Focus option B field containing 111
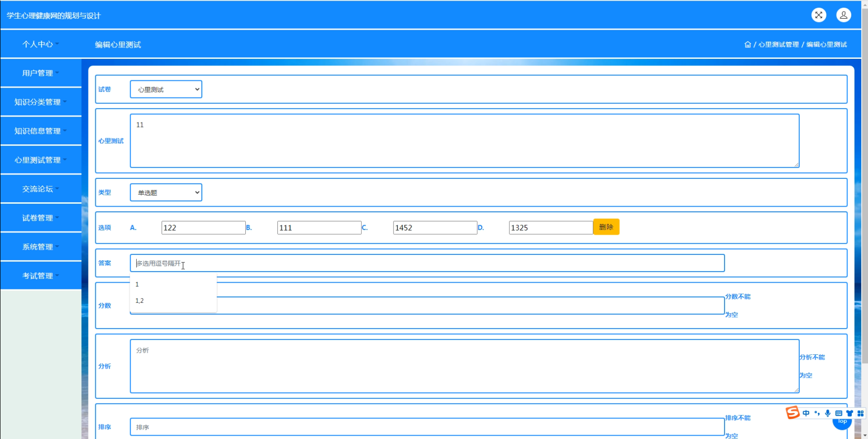The height and width of the screenshot is (439, 868). [319, 228]
